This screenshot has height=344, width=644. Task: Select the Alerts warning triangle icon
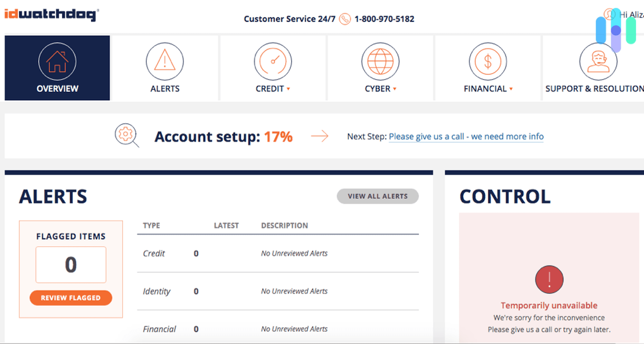[x=165, y=61]
